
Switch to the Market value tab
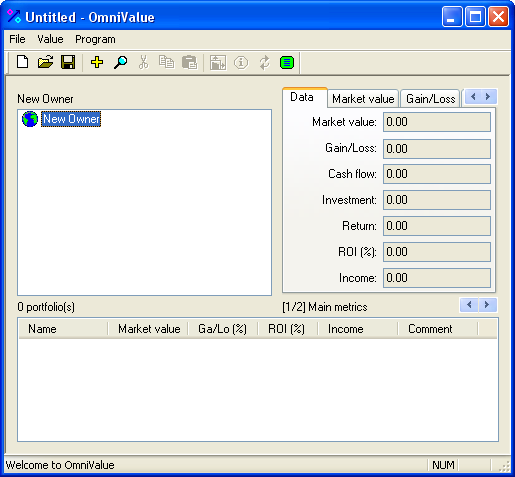tap(363, 99)
